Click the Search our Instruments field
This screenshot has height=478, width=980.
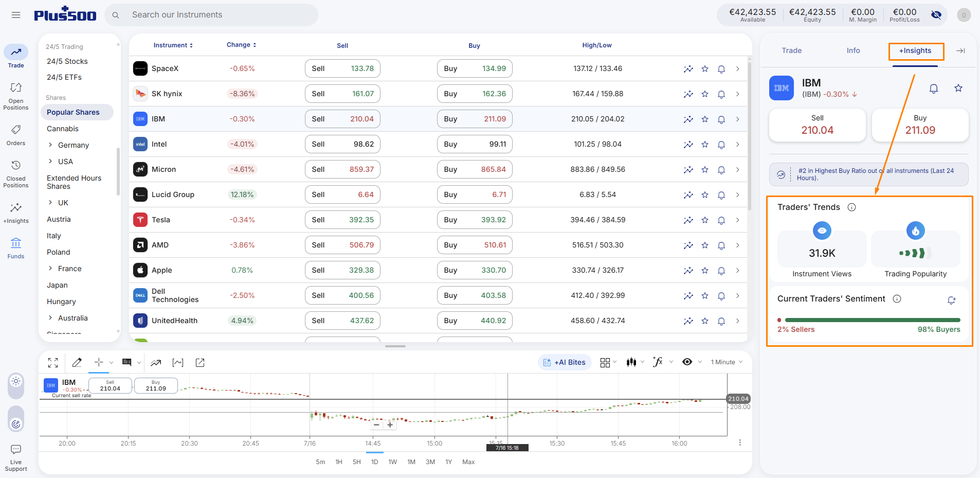[x=211, y=15]
